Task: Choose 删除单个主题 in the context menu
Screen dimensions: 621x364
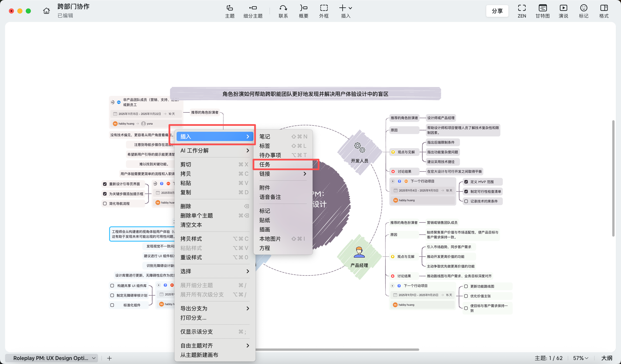Action: click(x=196, y=216)
